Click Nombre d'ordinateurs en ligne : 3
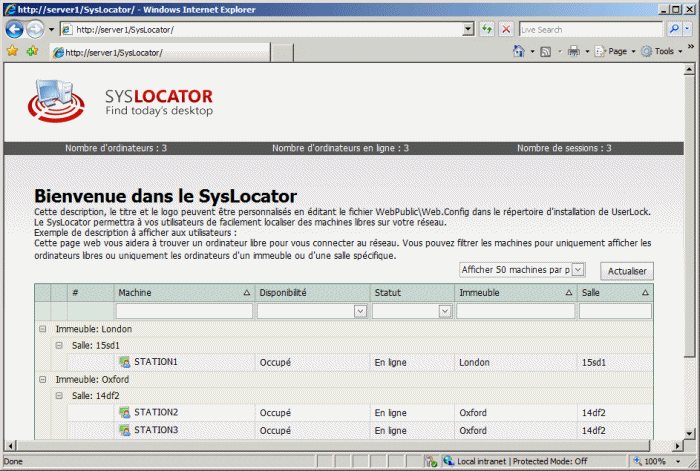The width and height of the screenshot is (700, 471). click(x=340, y=148)
